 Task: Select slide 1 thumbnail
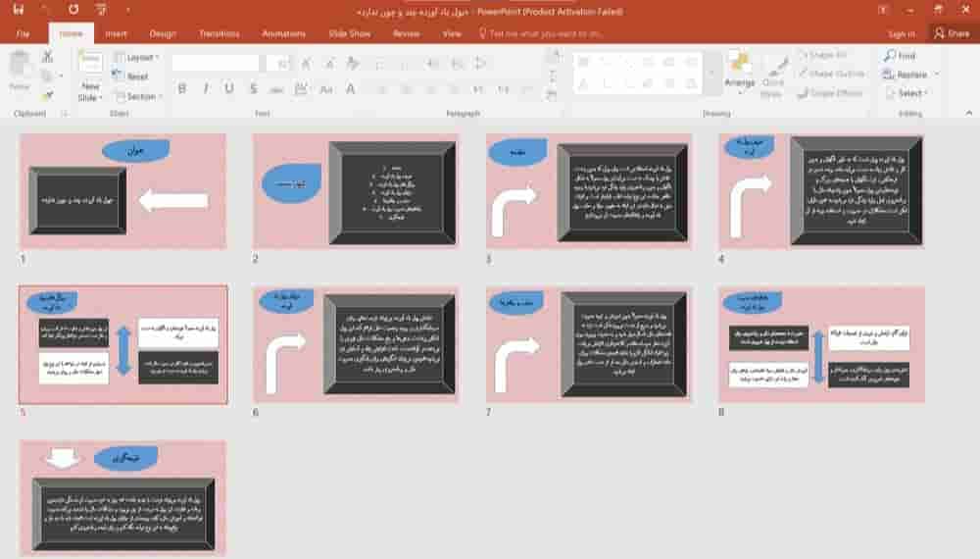point(123,191)
